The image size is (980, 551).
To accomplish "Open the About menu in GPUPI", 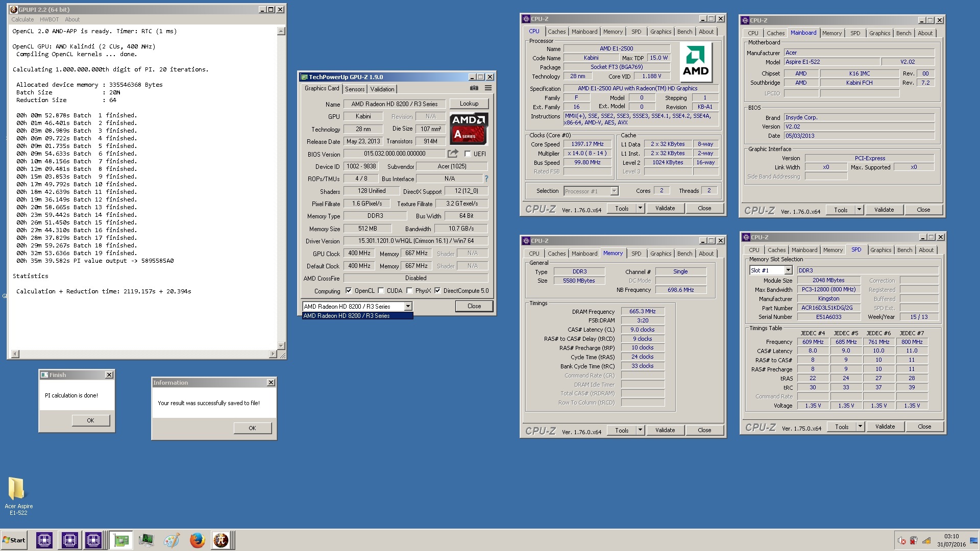I will (72, 19).
